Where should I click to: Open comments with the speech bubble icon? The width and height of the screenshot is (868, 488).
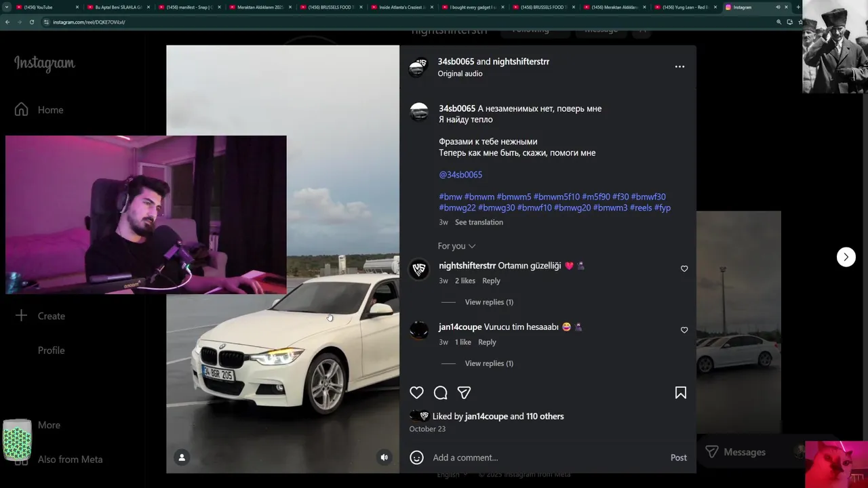click(x=440, y=392)
